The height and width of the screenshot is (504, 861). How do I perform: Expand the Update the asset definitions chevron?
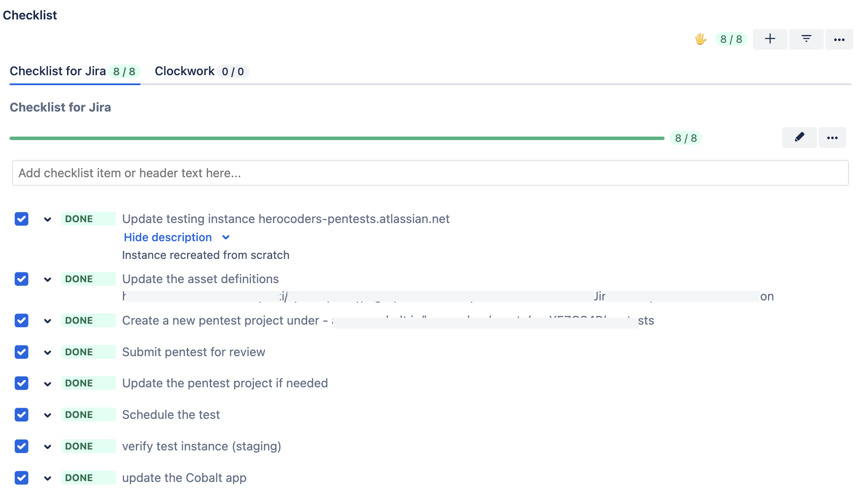click(48, 279)
